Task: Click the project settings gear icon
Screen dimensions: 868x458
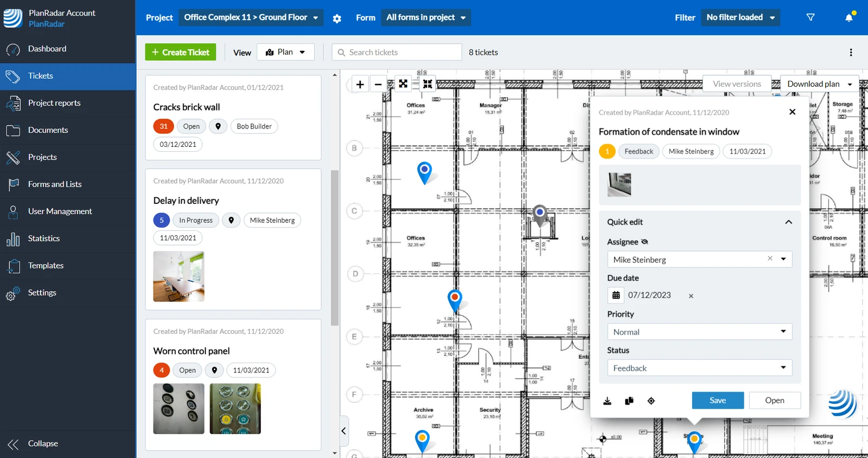Action: click(x=337, y=18)
